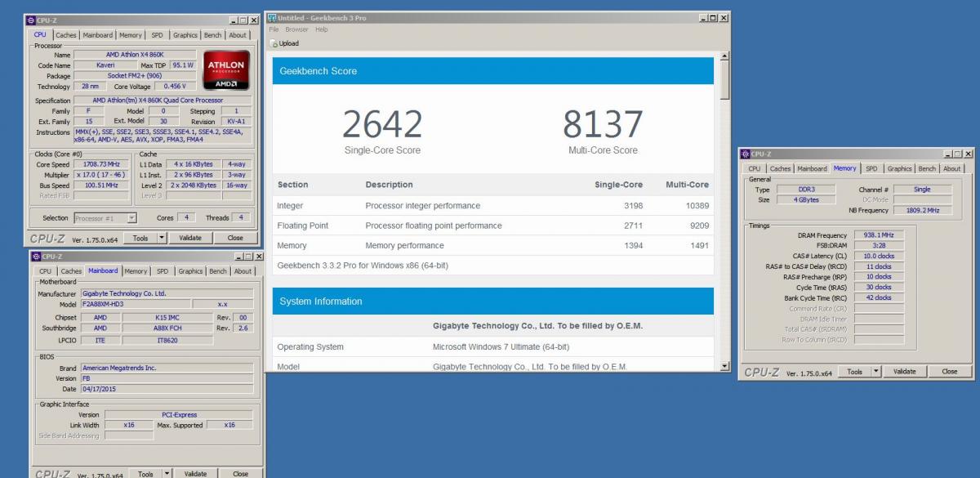Click the Geekbench scrollbar down arrow
This screenshot has height=478, width=980.
pos(724,367)
